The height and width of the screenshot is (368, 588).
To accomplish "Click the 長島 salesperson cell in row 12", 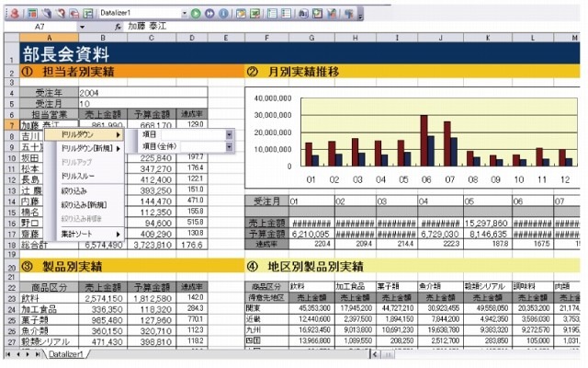I will (x=32, y=180).
